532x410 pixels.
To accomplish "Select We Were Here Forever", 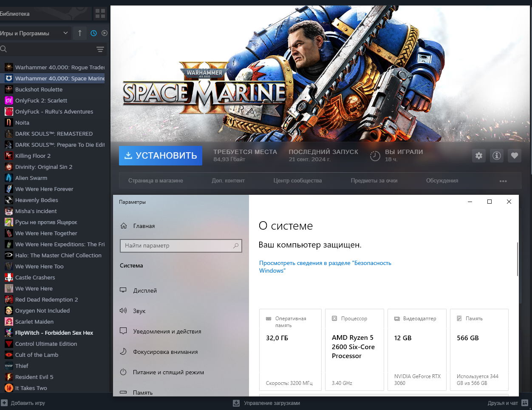I will click(x=54, y=189).
